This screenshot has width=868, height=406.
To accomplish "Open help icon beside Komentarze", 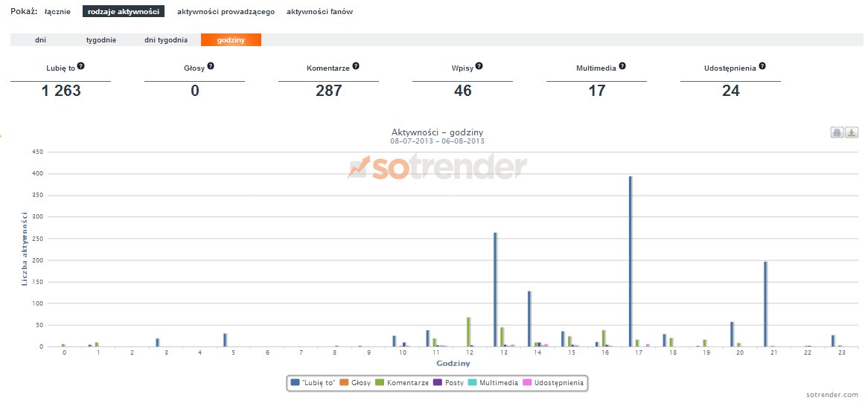I will 356,66.
